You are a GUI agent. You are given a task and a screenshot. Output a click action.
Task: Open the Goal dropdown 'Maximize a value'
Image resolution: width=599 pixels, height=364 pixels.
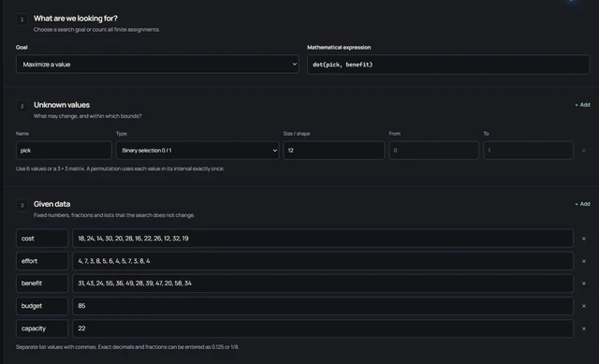(x=157, y=65)
